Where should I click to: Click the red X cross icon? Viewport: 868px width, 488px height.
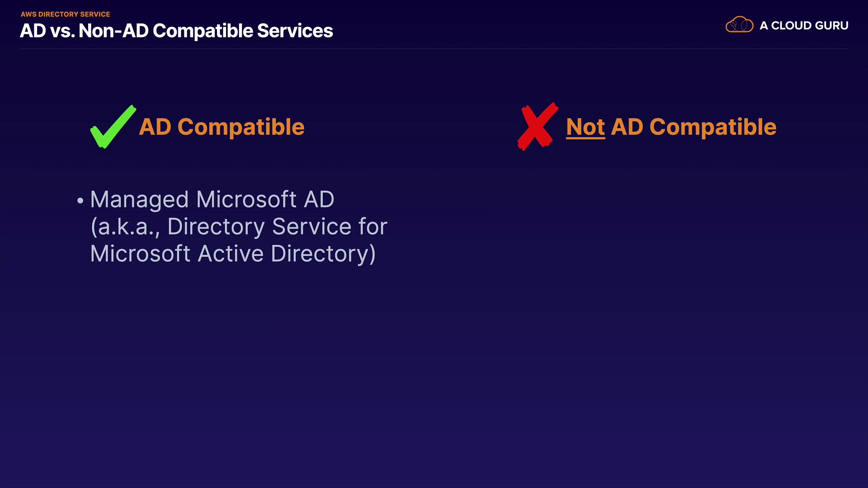click(x=537, y=126)
